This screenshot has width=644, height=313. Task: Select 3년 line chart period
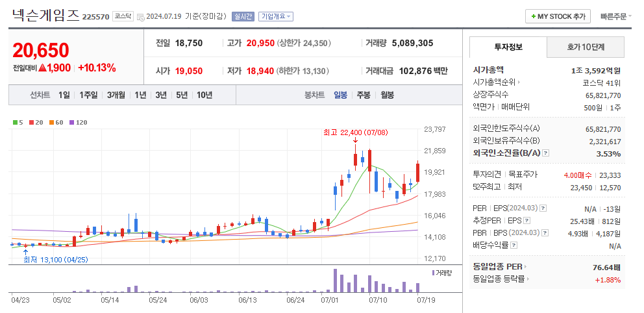tap(161, 95)
